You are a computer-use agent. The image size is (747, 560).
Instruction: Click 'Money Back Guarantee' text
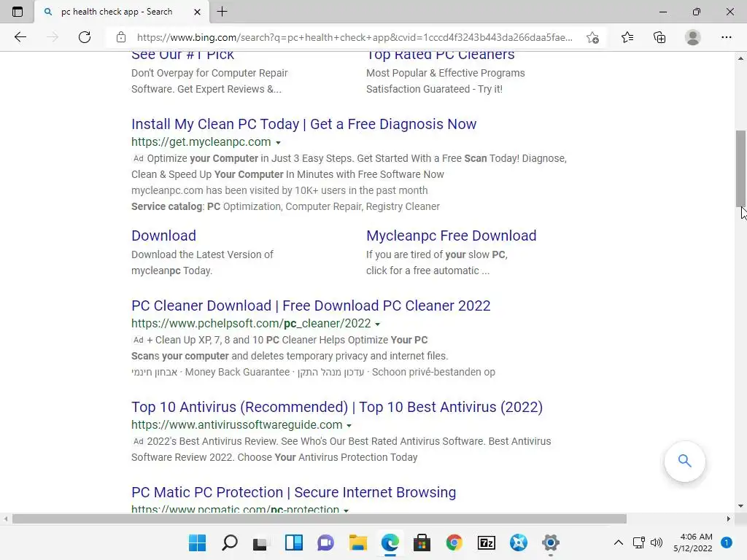(x=237, y=372)
